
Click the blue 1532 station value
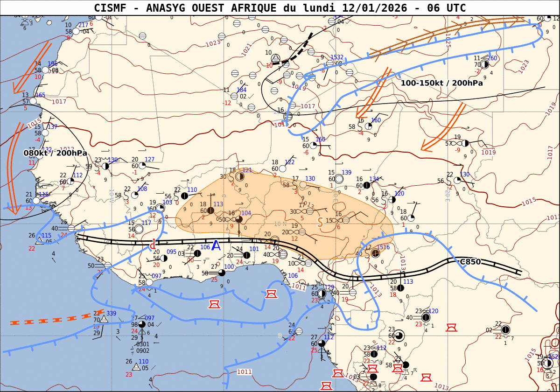pos(337,57)
